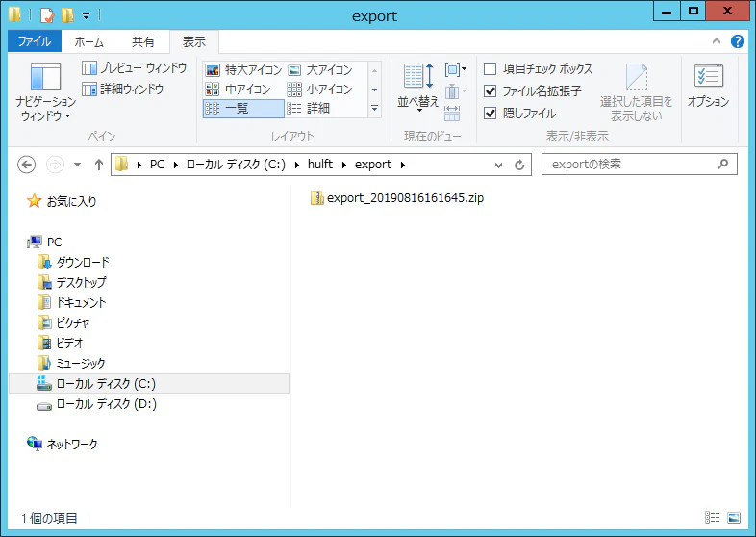Expand the layout gallery more arrow
756x537 pixels.
[374, 109]
